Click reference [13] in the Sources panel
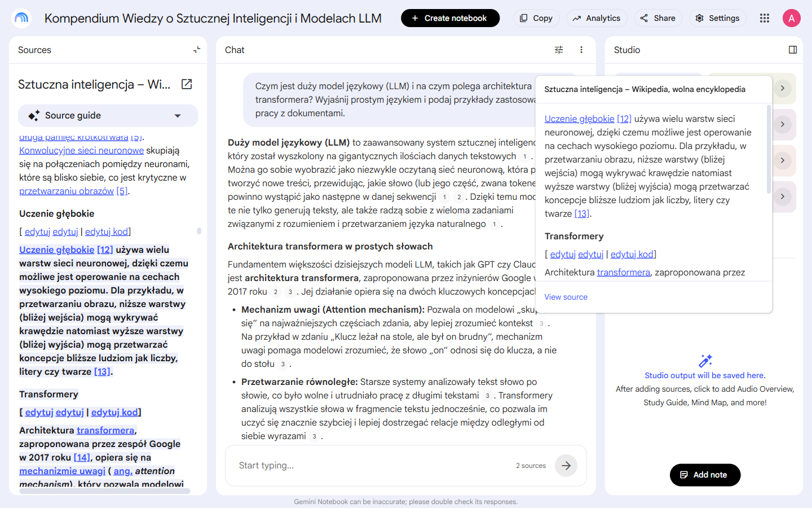Screen dimensions: 812x508 click(x=102, y=371)
